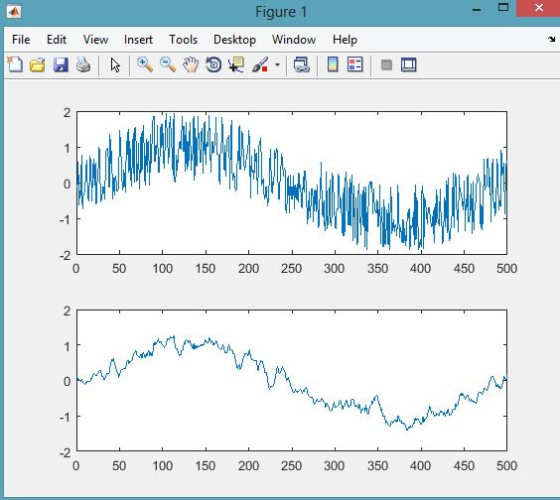The height and width of the screenshot is (500, 560).
Task: Click the Hide Plot Tools icon
Action: pyautogui.click(x=386, y=65)
